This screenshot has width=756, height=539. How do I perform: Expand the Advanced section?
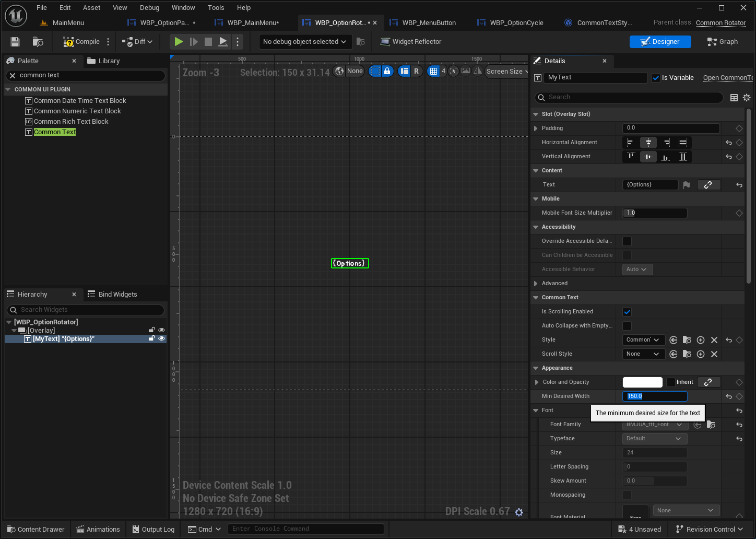pyautogui.click(x=536, y=284)
